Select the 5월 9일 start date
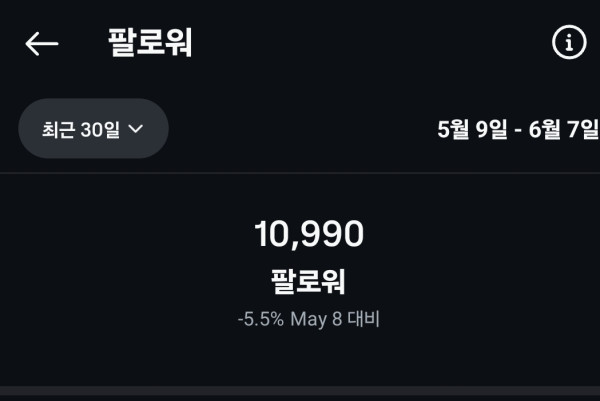Viewport: 600px width, 401px height. [473, 130]
